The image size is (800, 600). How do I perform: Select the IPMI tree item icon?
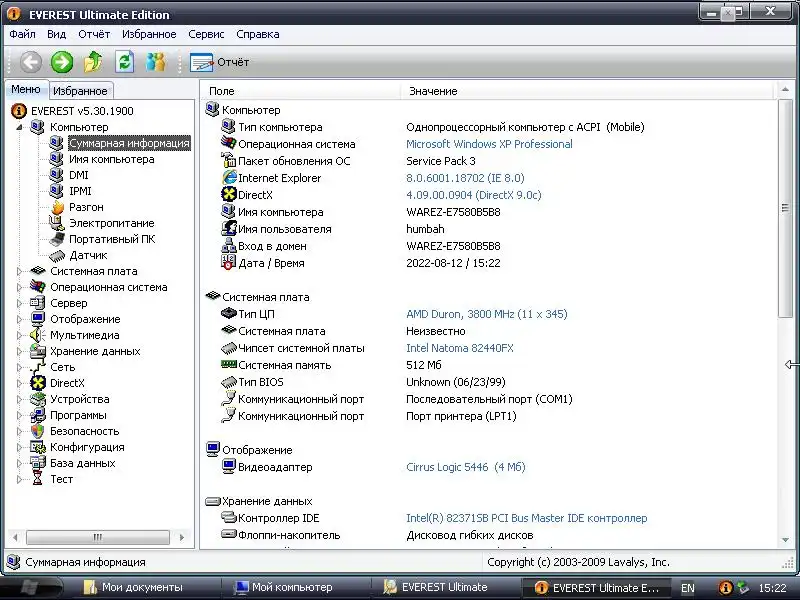(56, 191)
